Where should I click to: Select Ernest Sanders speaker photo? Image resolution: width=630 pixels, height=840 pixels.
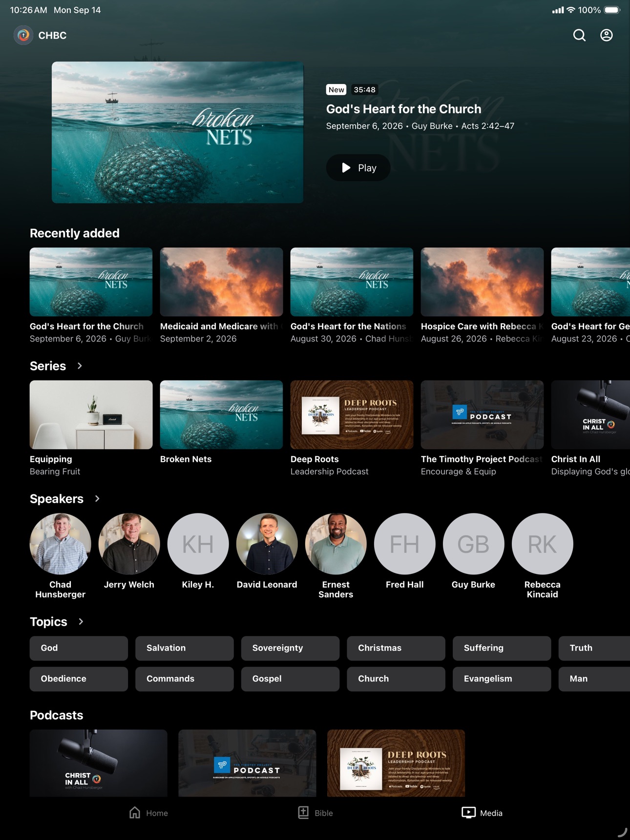coord(336,544)
